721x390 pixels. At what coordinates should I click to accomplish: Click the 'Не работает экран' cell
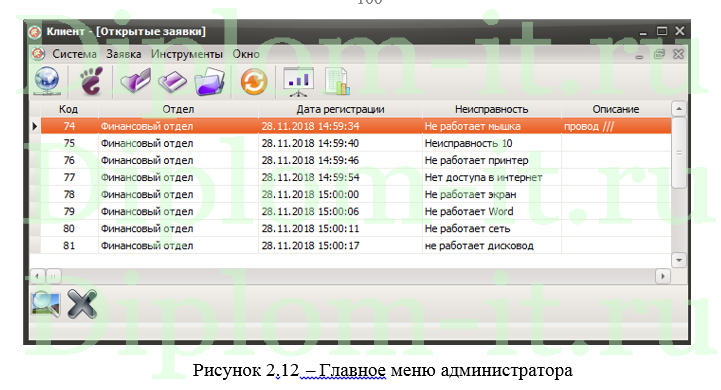click(492, 194)
